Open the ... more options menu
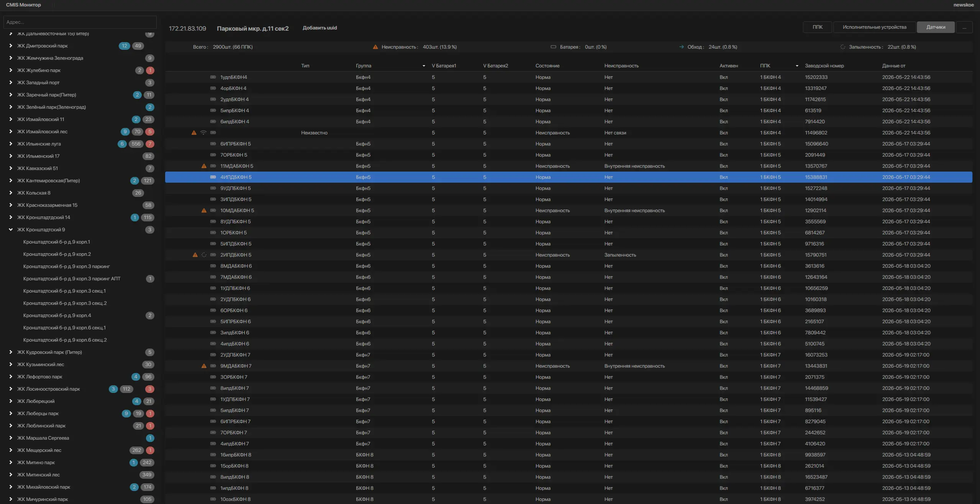 tap(964, 27)
